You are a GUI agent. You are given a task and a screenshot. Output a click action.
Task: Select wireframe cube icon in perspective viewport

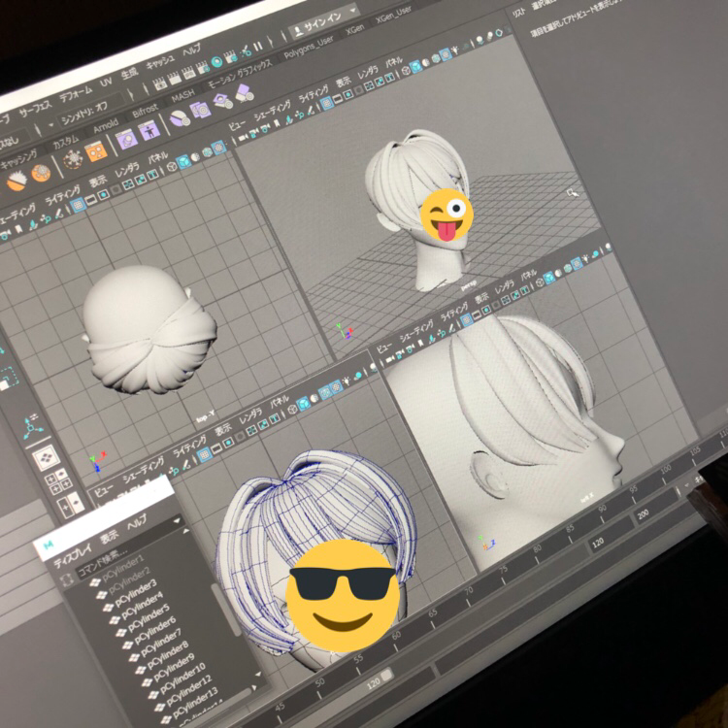pyautogui.click(x=406, y=71)
